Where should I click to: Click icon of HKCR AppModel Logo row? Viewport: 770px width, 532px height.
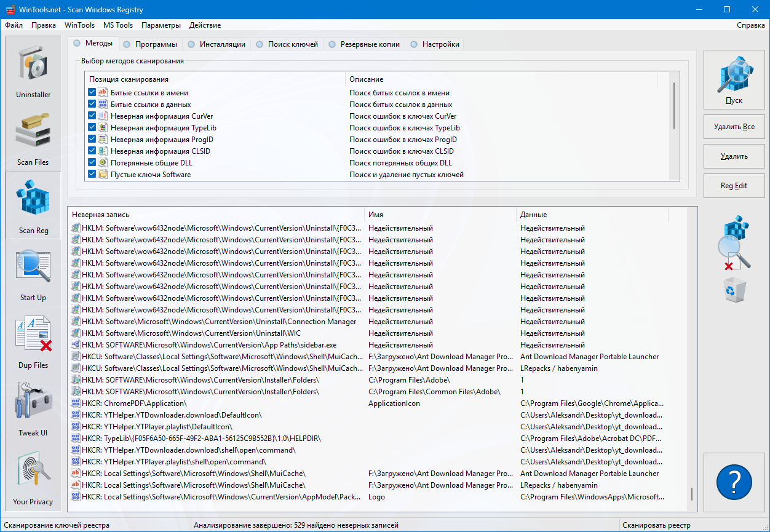[76, 496]
